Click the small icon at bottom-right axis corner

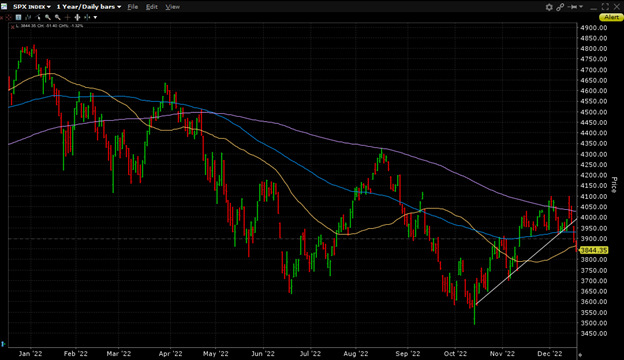pyautogui.click(x=580, y=355)
